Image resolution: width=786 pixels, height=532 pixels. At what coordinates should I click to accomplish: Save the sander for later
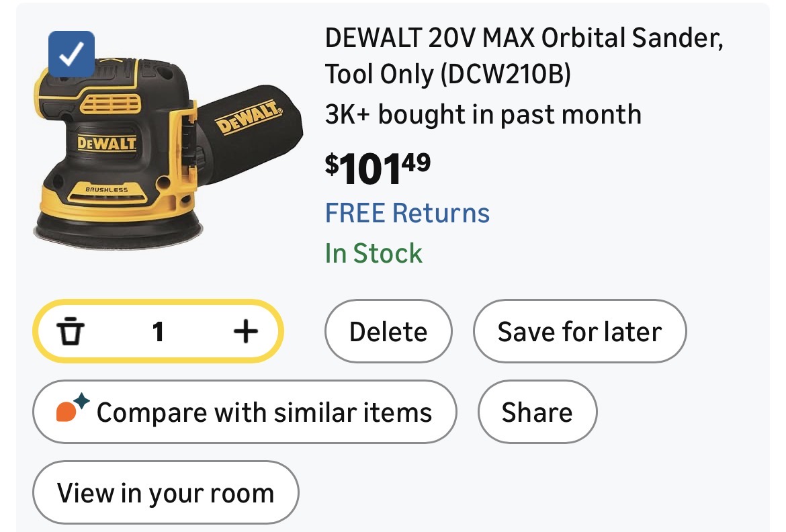pos(579,332)
